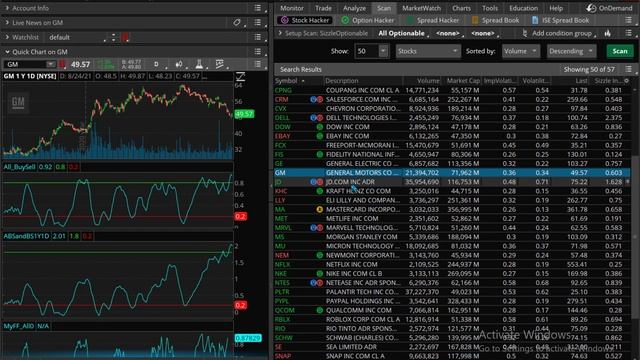Viewport: 640px width, 360px height.
Task: Switch to the Charts tab
Action: 461,8
